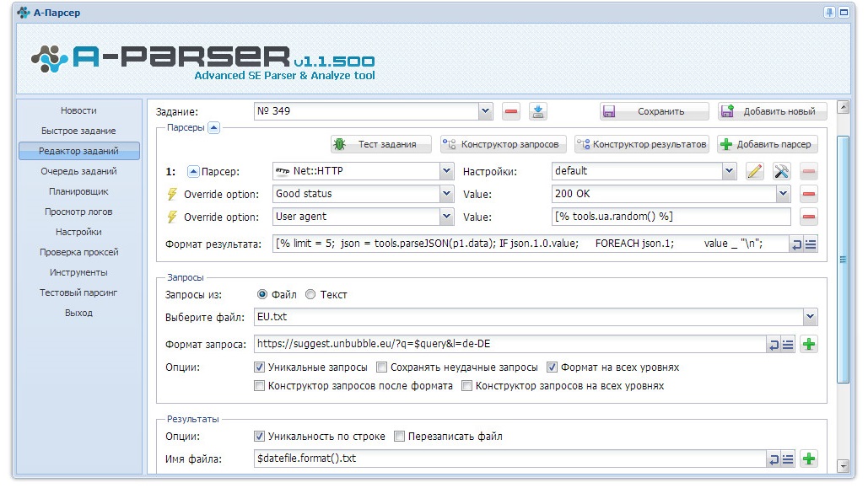Click the scrollbar up arrow
The width and height of the screenshot is (868, 488).
pos(843,107)
